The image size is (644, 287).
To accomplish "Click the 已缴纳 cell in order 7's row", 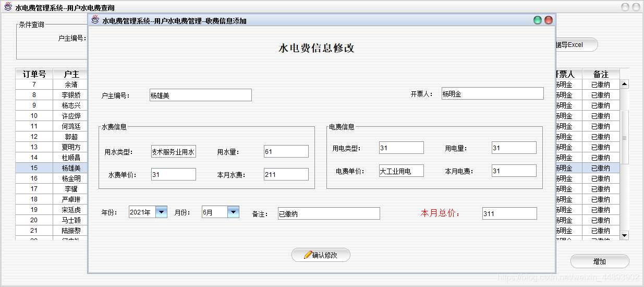I will (x=601, y=85).
